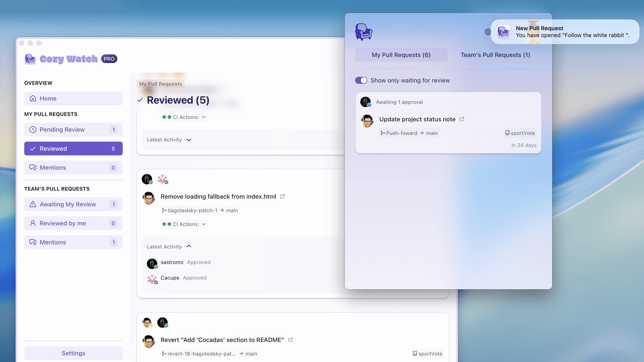Select the My Pull Requests tab in popup

401,55
